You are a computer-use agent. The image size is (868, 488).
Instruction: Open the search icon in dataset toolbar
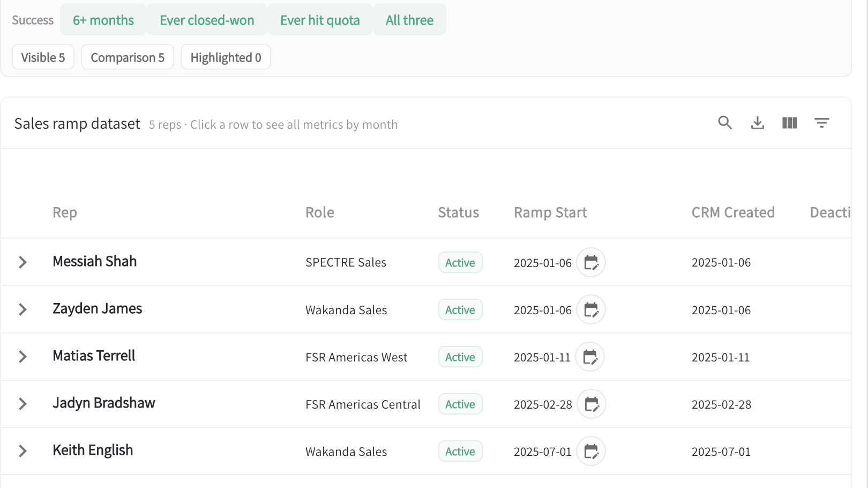(725, 123)
